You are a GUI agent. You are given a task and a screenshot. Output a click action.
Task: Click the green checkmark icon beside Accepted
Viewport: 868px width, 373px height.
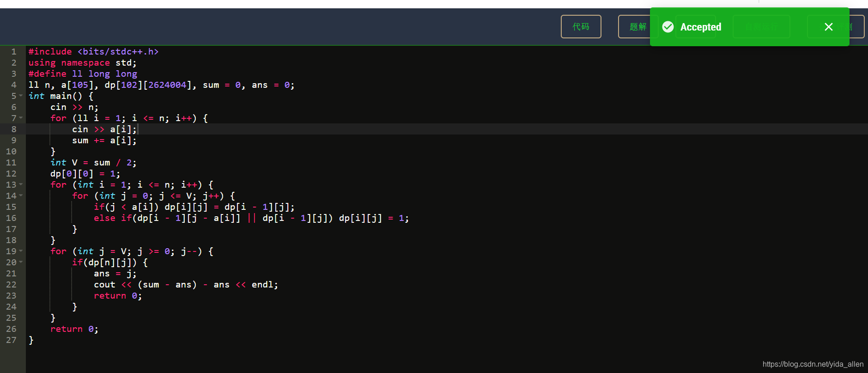pyautogui.click(x=668, y=27)
